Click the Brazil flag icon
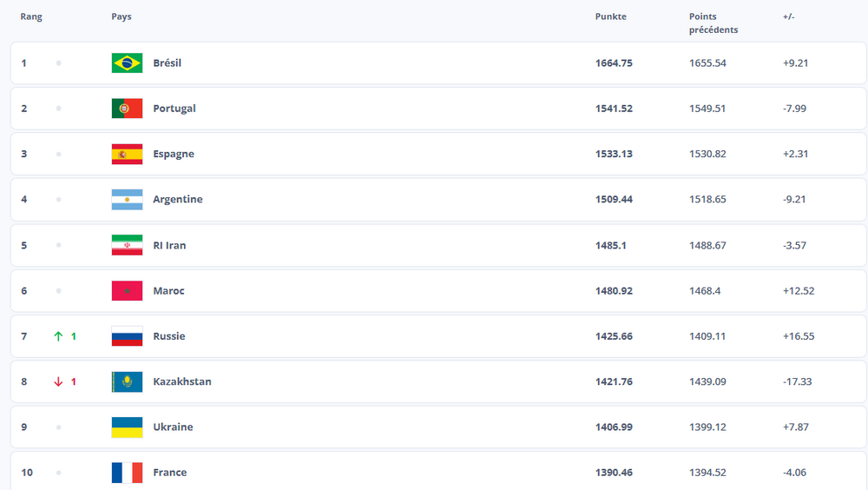 pyautogui.click(x=127, y=63)
